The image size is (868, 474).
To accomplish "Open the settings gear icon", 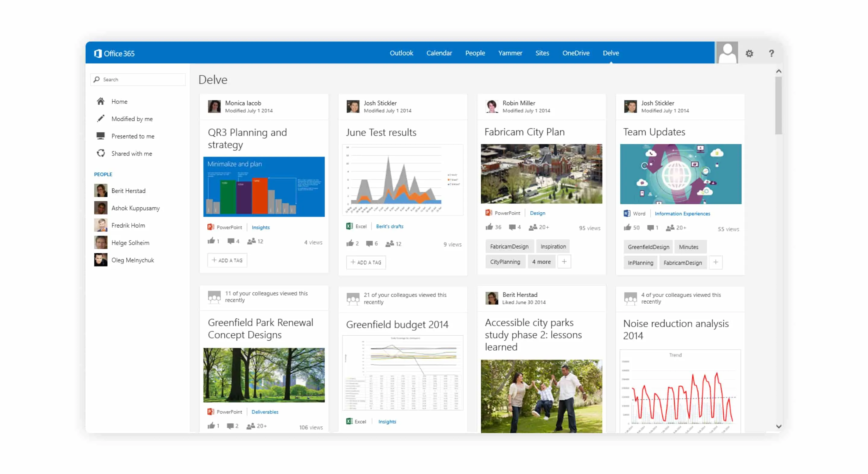I will click(x=749, y=53).
